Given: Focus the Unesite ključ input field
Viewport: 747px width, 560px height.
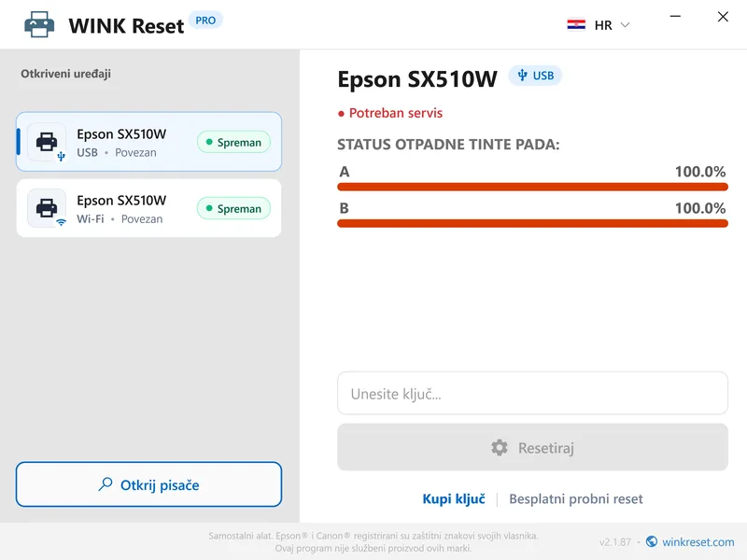Looking at the screenshot, I should [x=532, y=393].
